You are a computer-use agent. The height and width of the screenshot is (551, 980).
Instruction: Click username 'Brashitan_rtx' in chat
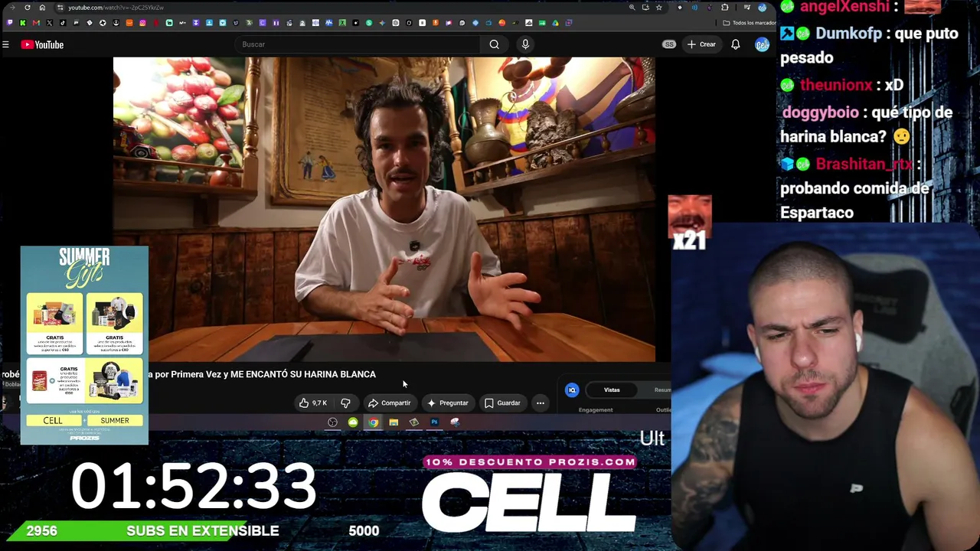tap(864, 164)
